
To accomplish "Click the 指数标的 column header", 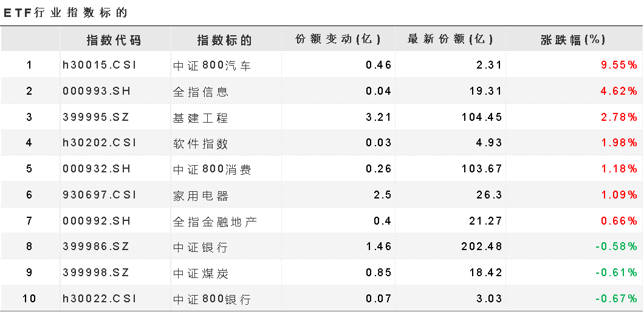I will 224,40.
